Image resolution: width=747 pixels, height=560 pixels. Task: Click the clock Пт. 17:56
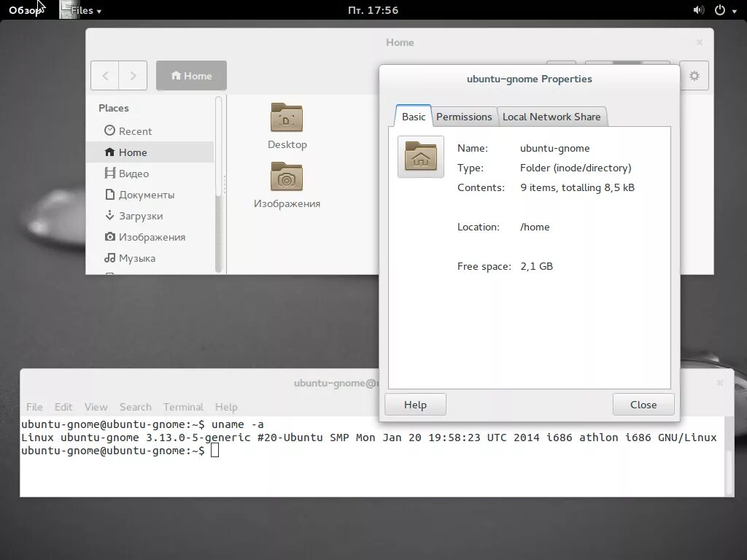(373, 10)
